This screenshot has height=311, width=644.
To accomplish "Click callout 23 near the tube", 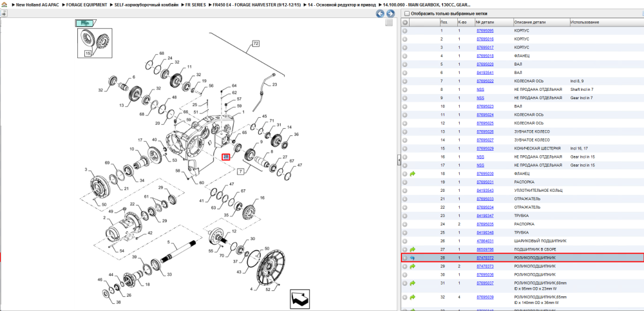I will coord(275,84).
